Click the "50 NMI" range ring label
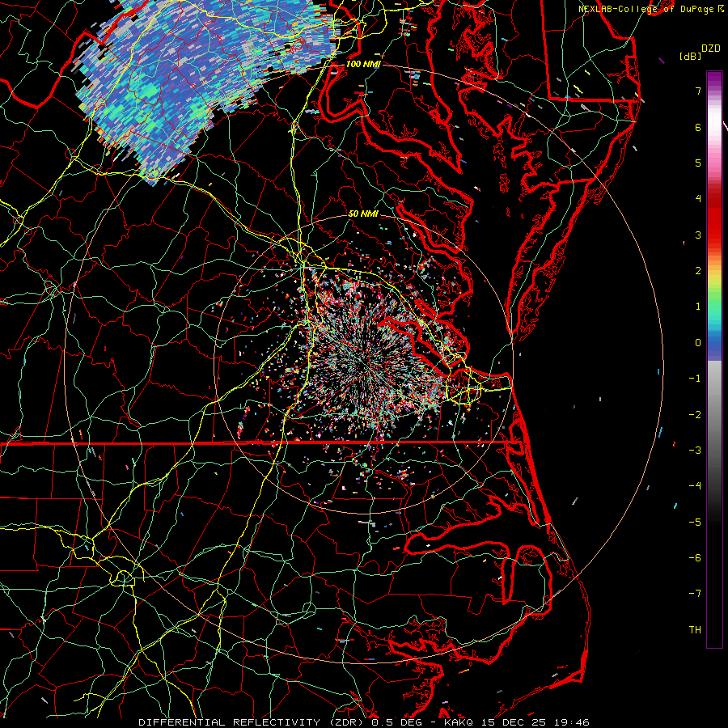The height and width of the screenshot is (728, 728). click(x=363, y=214)
